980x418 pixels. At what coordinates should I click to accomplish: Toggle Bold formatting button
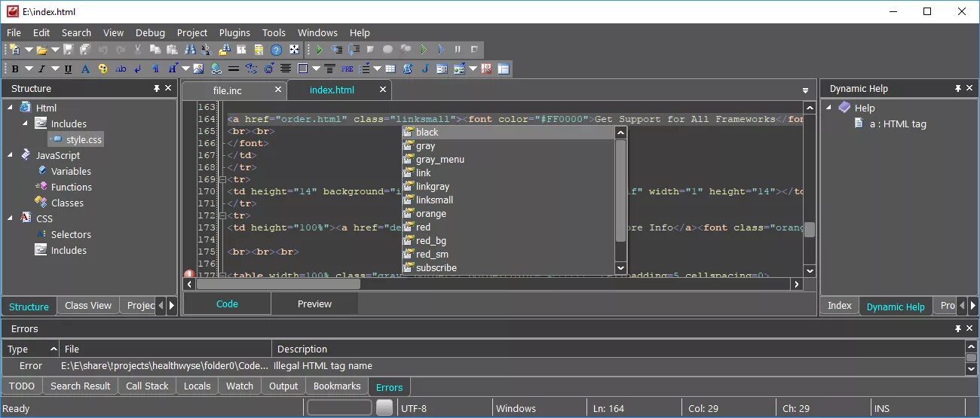tap(15, 69)
